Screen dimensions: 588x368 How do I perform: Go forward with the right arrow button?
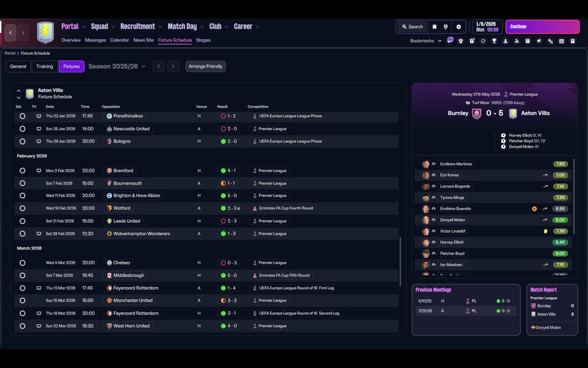[23, 33]
